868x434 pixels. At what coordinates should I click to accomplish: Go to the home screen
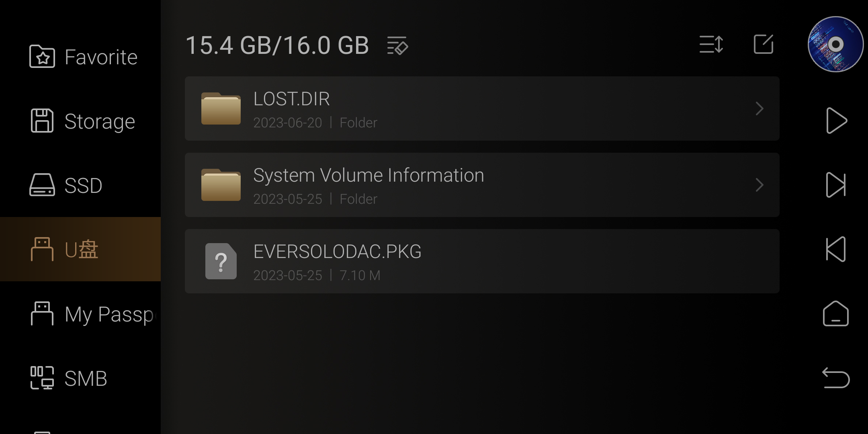click(836, 313)
